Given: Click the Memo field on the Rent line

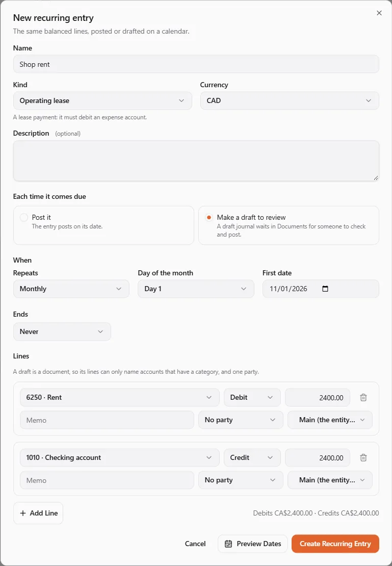Looking at the screenshot, I should click(x=107, y=420).
